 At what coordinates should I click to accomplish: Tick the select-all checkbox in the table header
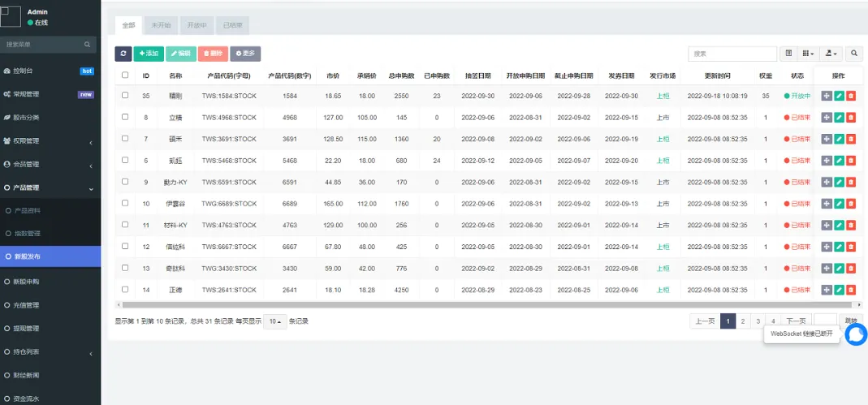coord(125,75)
